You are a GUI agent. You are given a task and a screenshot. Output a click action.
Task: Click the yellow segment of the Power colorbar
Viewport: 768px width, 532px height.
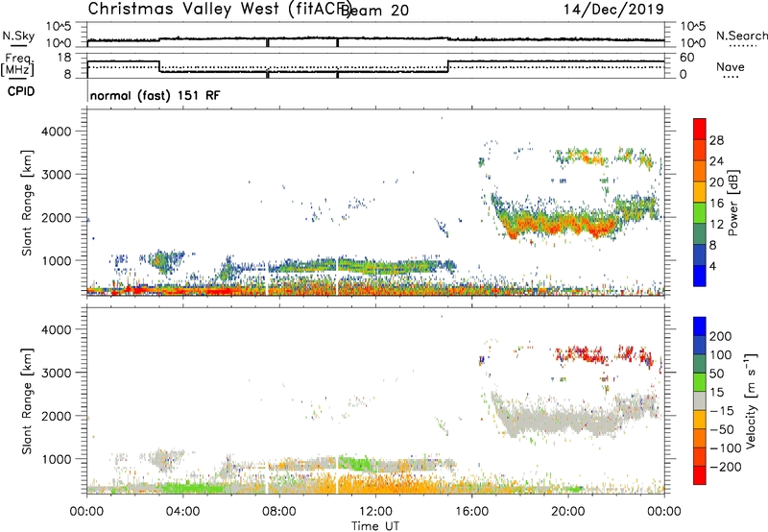700,192
